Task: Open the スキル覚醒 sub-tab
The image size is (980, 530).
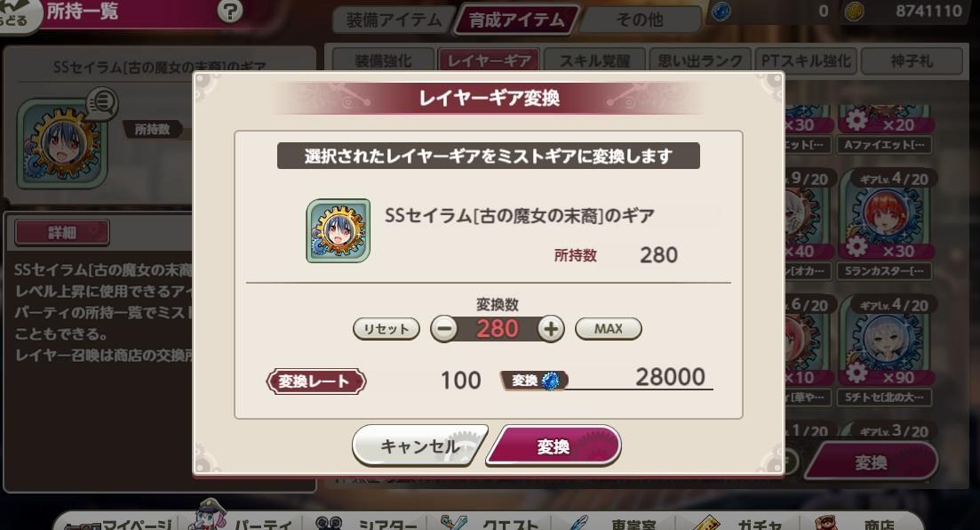Action: (594, 60)
